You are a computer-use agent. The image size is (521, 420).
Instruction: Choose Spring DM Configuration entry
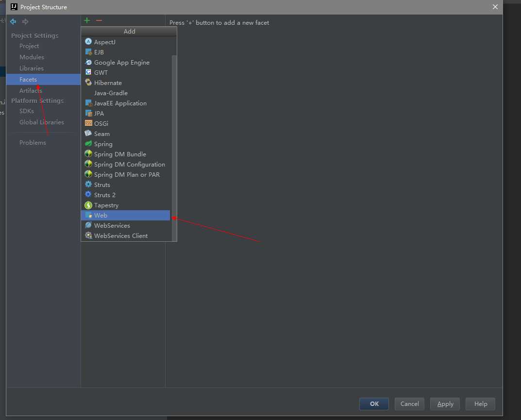pos(126,165)
